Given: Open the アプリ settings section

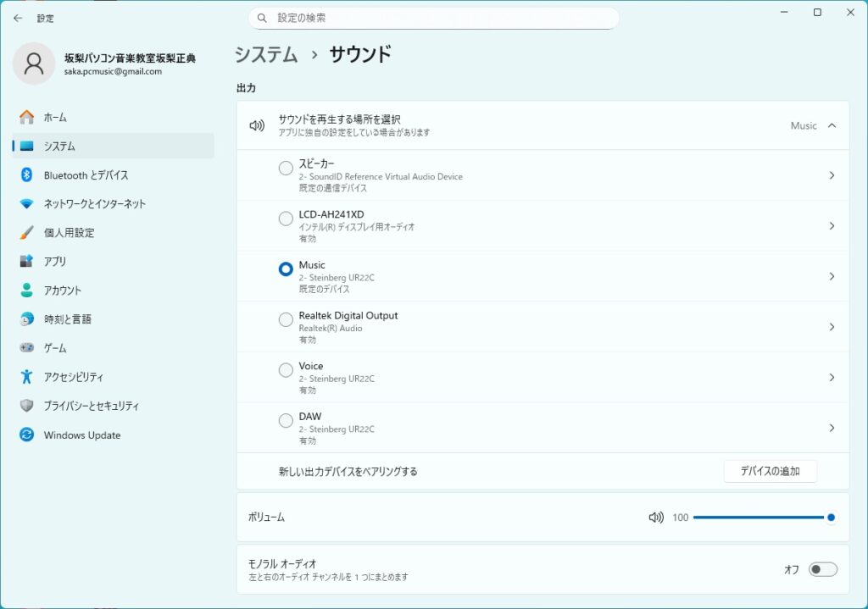Looking at the screenshot, I should coord(55,262).
